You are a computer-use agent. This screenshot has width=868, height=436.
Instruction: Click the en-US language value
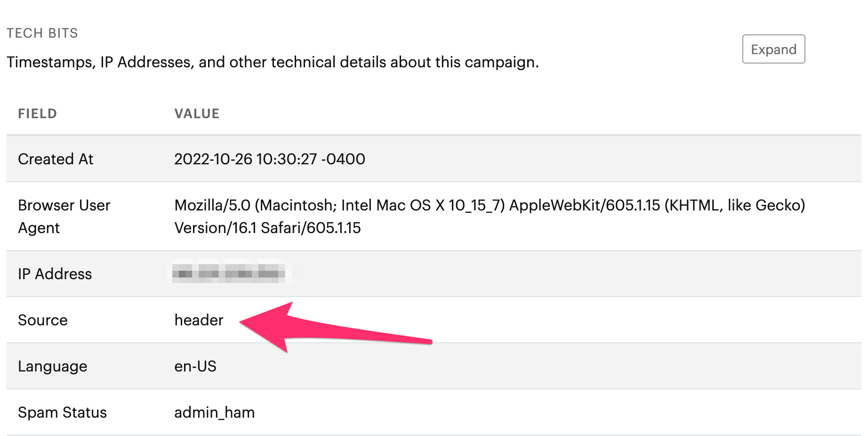point(195,366)
